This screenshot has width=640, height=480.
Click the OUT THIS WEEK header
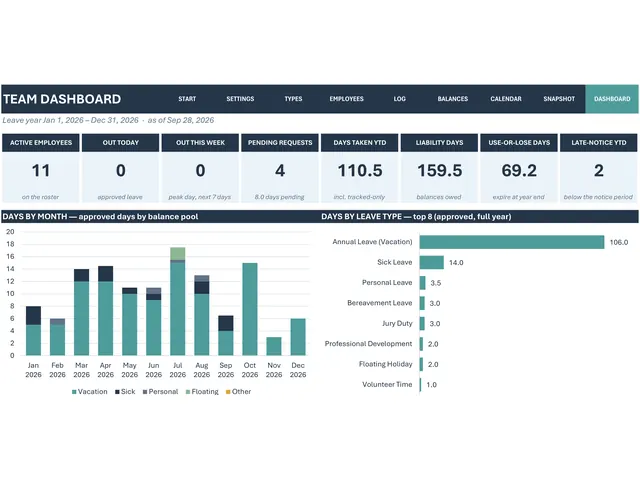pos(200,142)
